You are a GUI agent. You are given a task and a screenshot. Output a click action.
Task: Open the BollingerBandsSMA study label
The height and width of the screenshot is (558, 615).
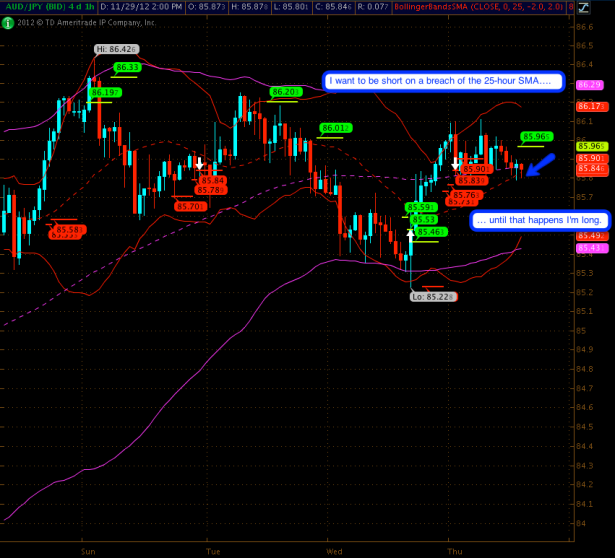(479, 7)
